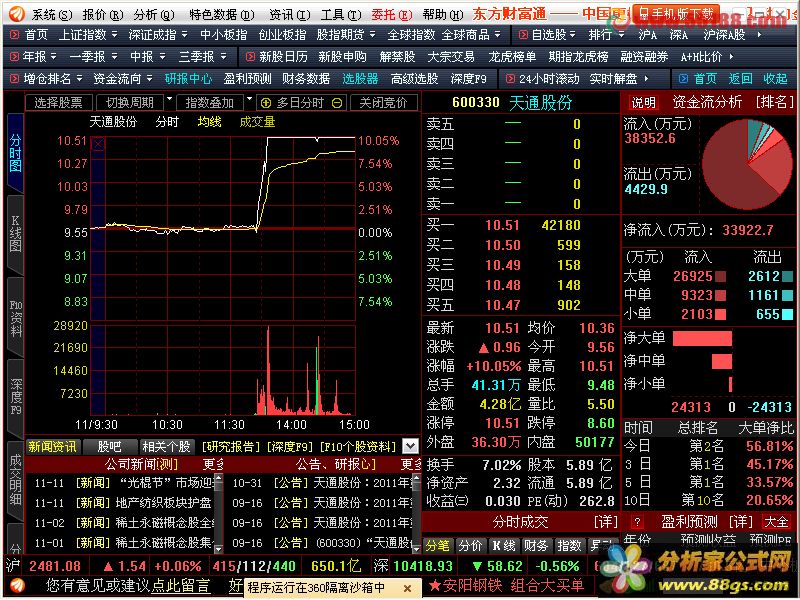Open the 报价(R) menu
The width and height of the screenshot is (800, 600).
pos(103,14)
